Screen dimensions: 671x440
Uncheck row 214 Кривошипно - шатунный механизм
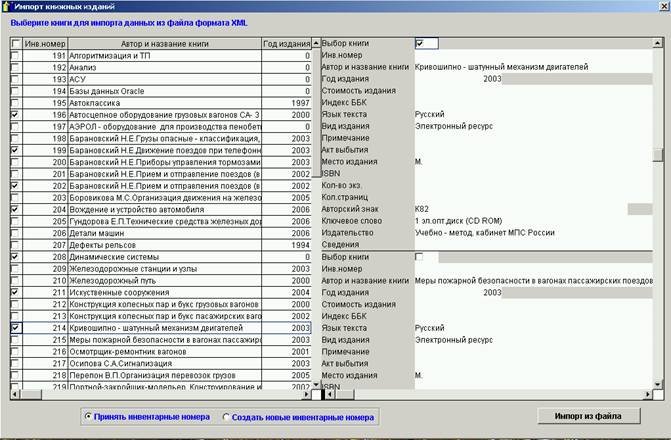[15, 328]
